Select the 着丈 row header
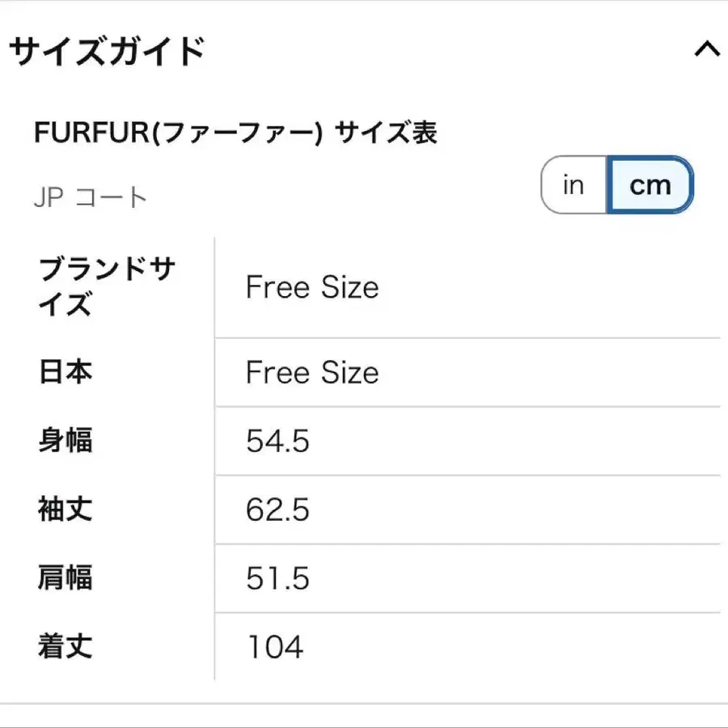Screen dimensions: 728x728 [66, 647]
